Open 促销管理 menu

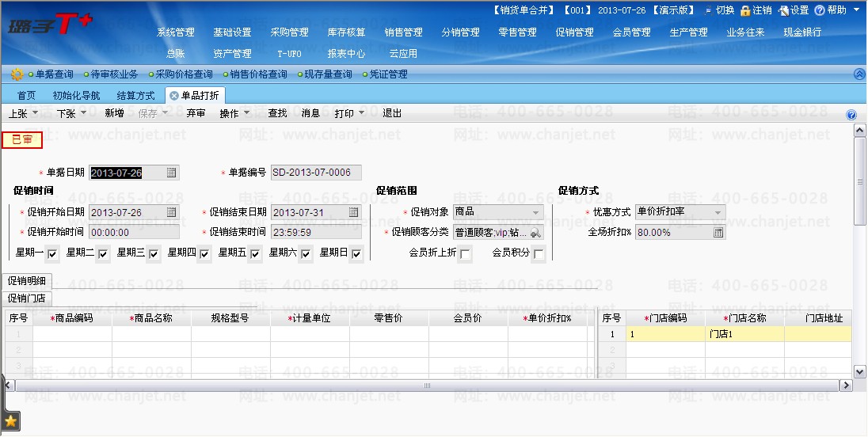click(x=575, y=32)
